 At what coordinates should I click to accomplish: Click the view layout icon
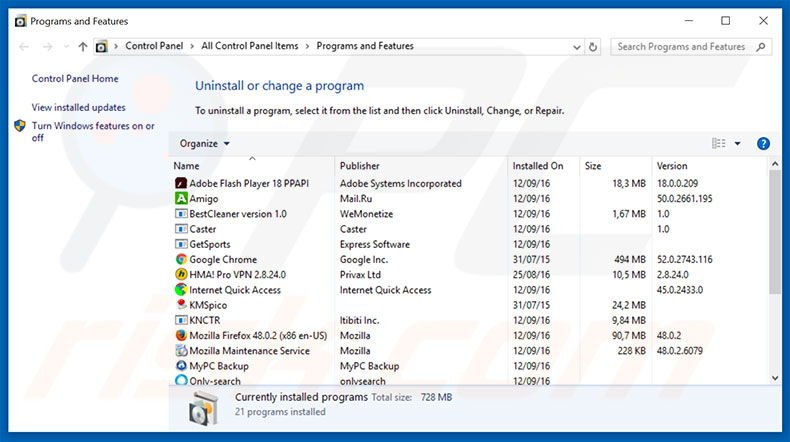pyautogui.click(x=718, y=144)
